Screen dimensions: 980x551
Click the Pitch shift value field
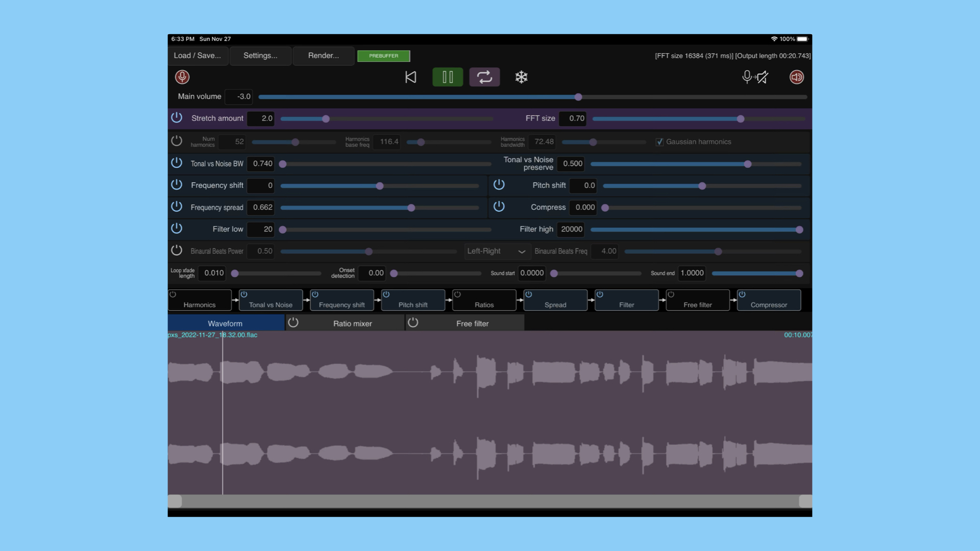[x=583, y=185]
